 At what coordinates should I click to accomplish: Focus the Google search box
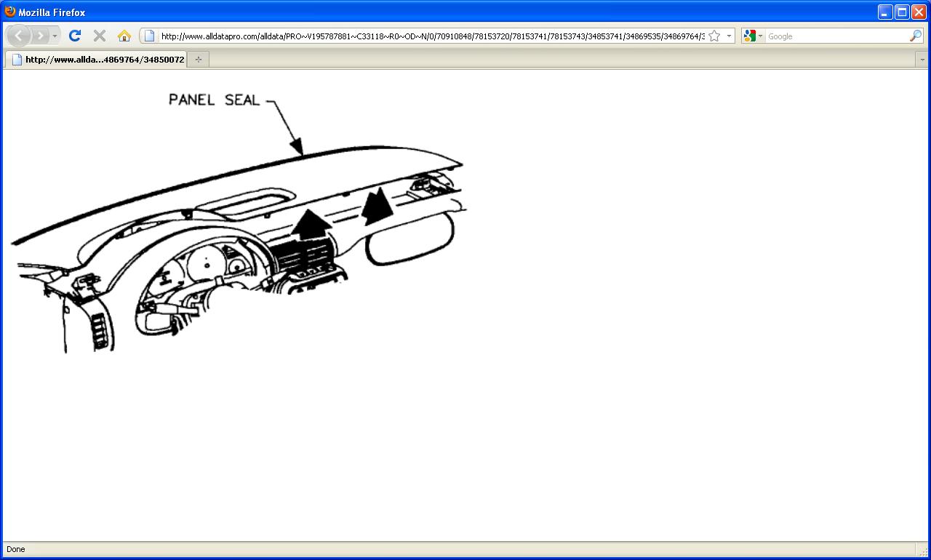tap(836, 36)
